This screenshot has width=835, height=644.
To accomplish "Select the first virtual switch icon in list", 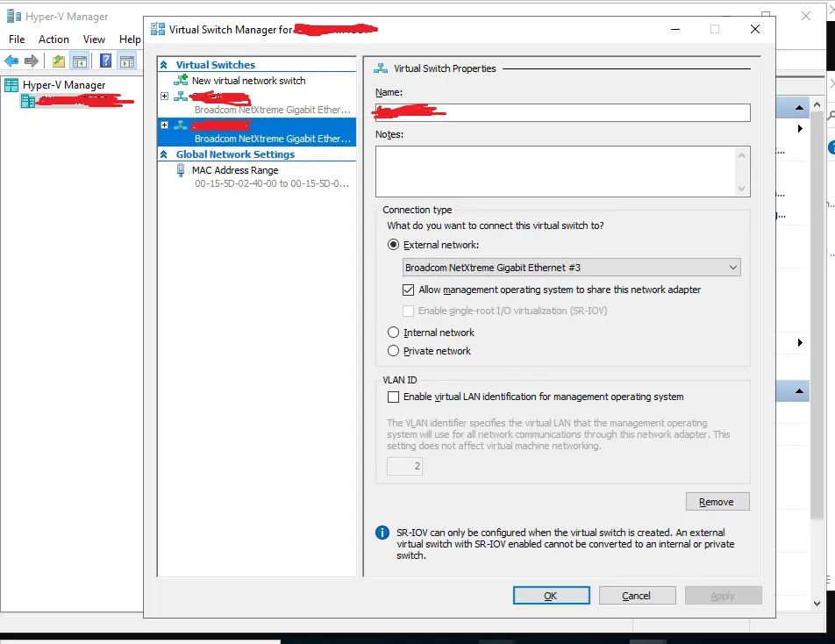I will (x=181, y=97).
